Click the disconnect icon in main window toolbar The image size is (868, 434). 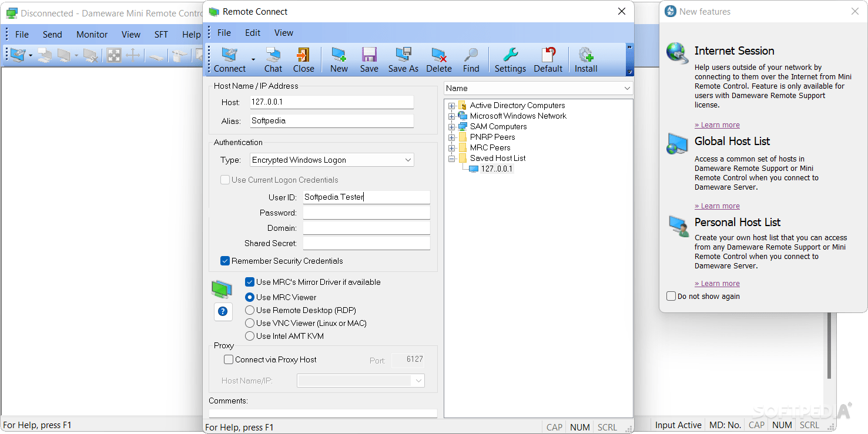click(x=91, y=55)
